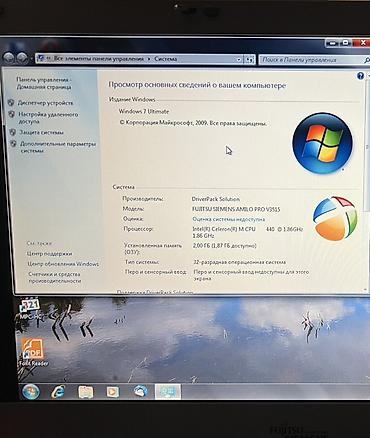Click shield icon beside 'Защита системы'
Screen dimensions: 370x438
click(x=13, y=132)
